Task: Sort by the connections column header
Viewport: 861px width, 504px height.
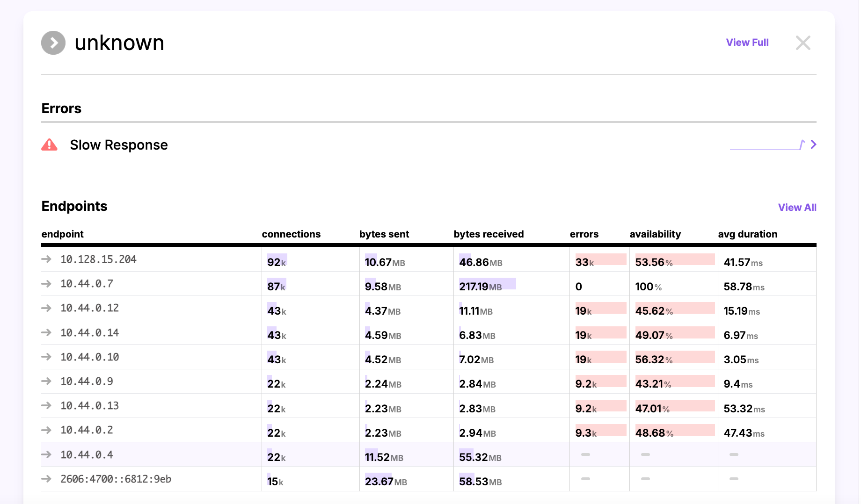Action: click(291, 234)
